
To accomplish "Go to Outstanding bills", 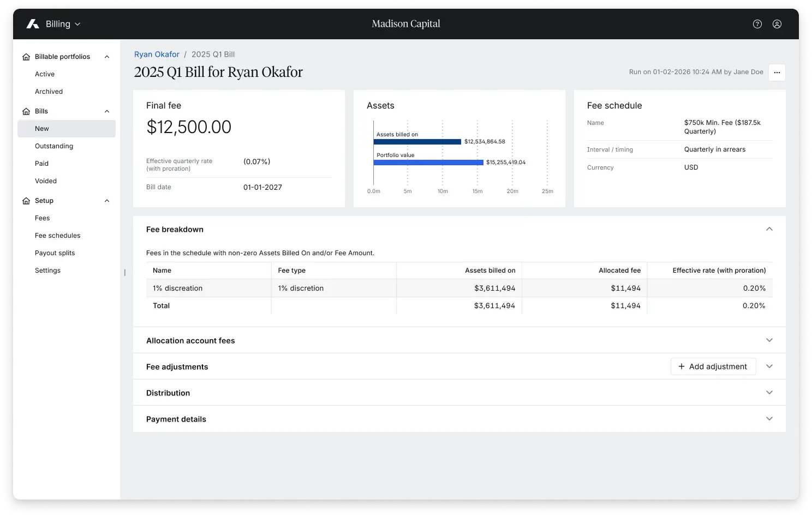I will pos(67,146).
